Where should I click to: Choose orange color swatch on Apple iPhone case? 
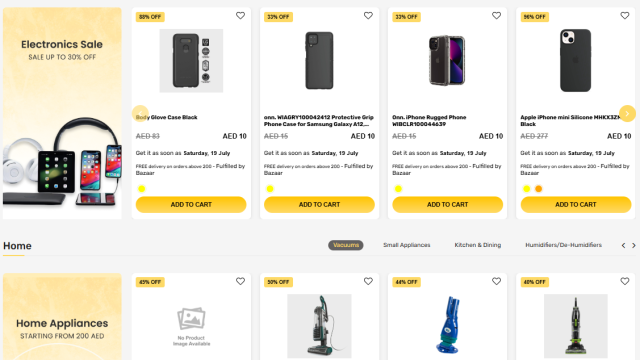[538, 189]
